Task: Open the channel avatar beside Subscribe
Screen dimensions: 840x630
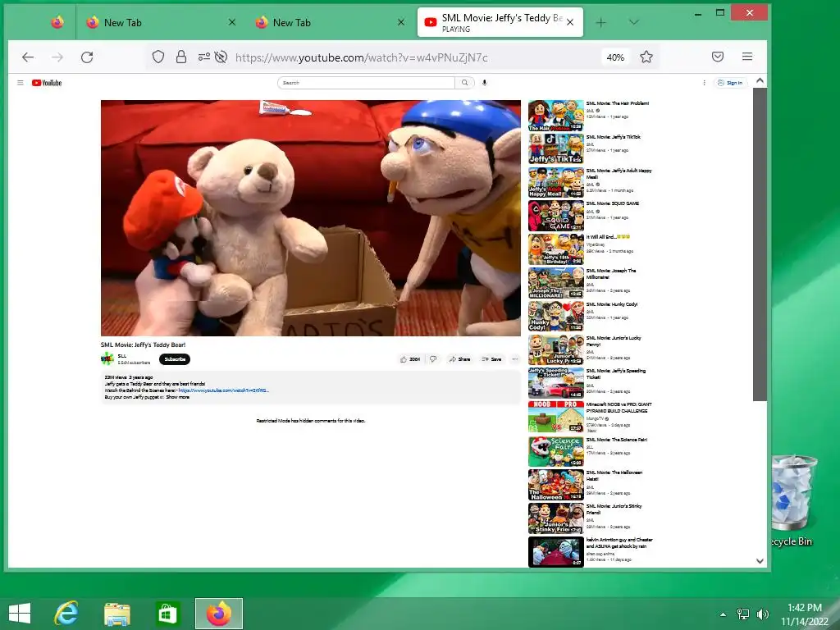Action: click(107, 358)
